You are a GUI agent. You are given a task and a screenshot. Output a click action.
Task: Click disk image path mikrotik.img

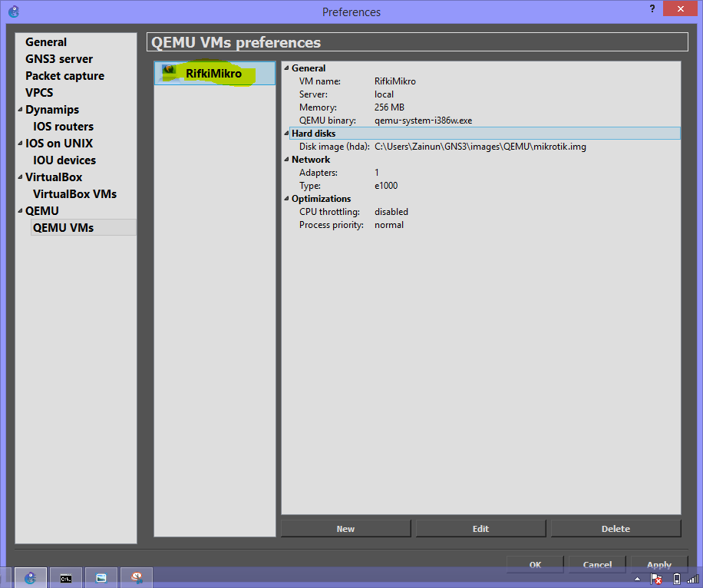(x=480, y=147)
